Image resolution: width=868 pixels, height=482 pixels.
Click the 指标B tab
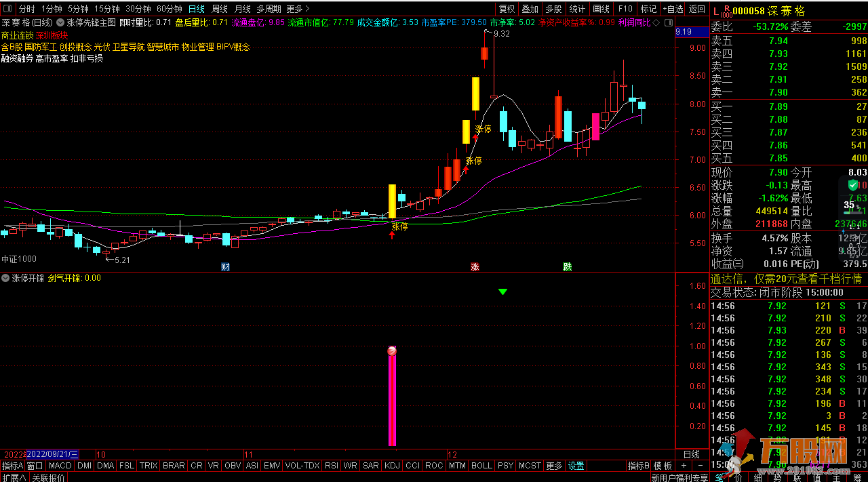(639, 466)
